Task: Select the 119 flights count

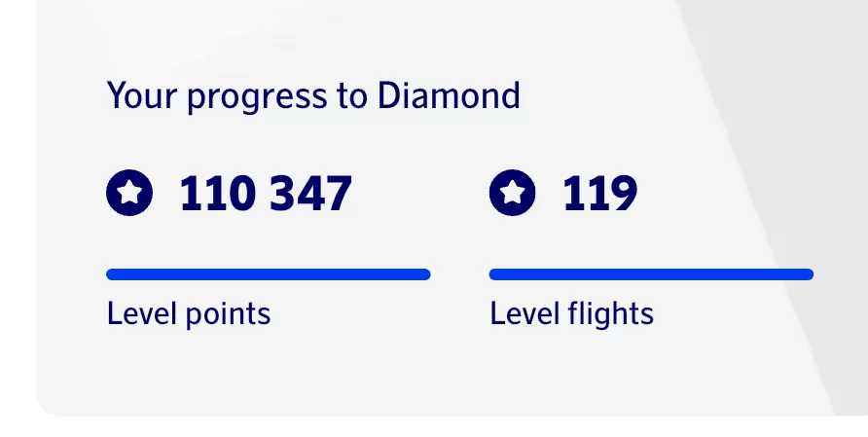Action: coord(599,194)
